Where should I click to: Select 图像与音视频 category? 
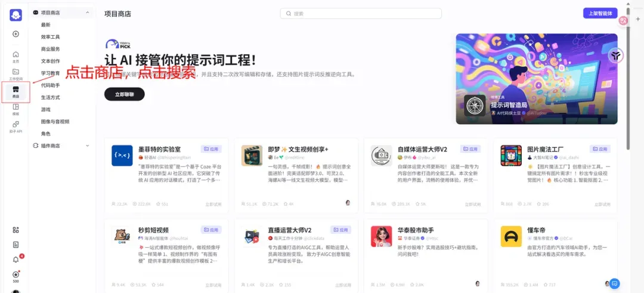(x=55, y=122)
